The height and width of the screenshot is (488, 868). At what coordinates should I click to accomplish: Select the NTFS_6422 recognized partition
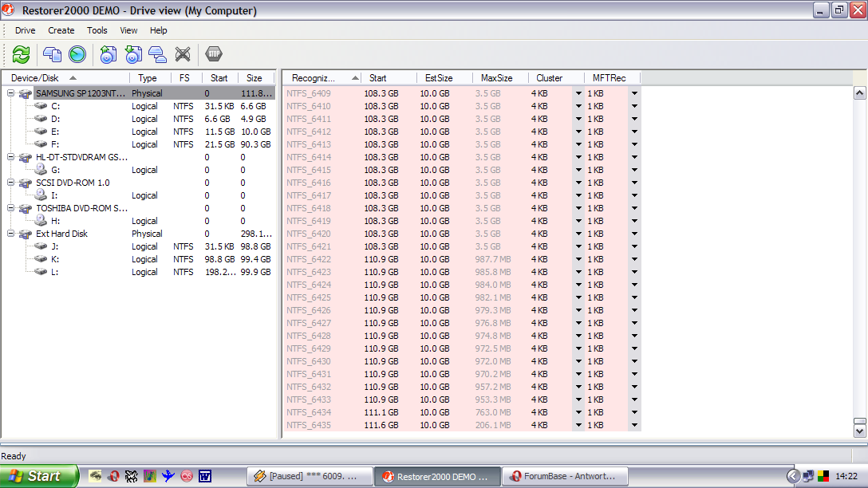coord(309,259)
